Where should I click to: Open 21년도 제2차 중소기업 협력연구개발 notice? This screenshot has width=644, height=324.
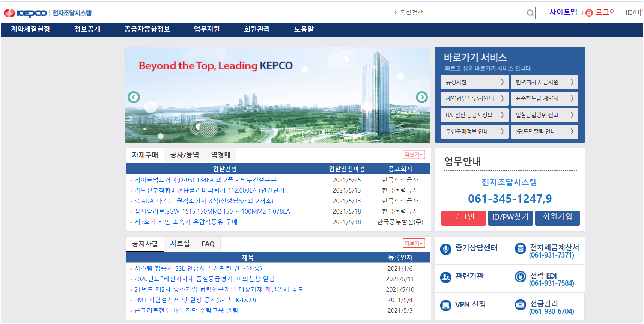(219, 290)
